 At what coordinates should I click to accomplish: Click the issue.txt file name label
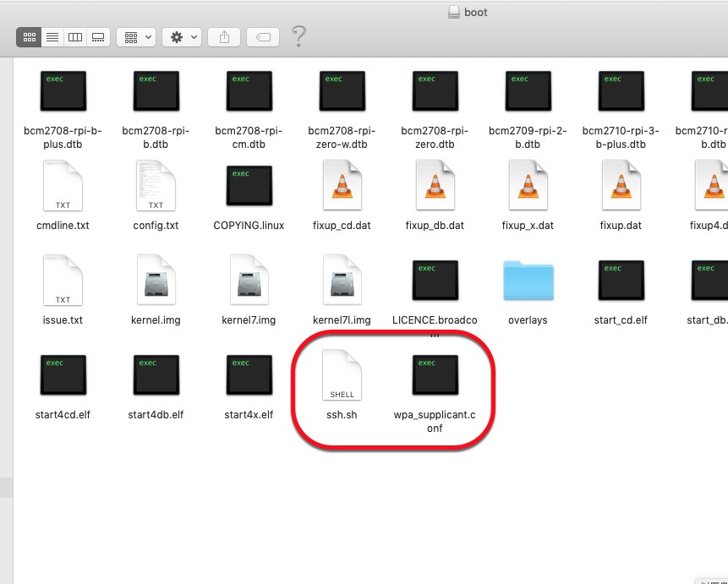point(63,320)
